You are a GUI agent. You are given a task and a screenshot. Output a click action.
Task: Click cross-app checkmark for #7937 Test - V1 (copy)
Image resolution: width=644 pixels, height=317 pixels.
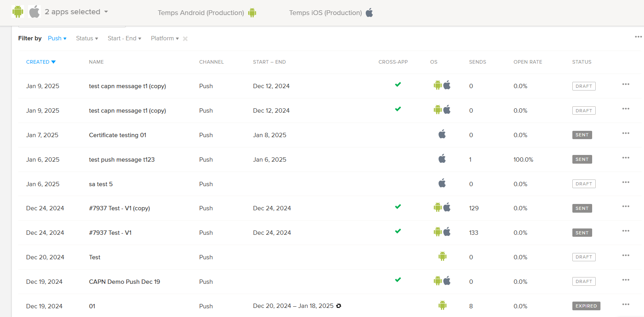click(x=398, y=207)
